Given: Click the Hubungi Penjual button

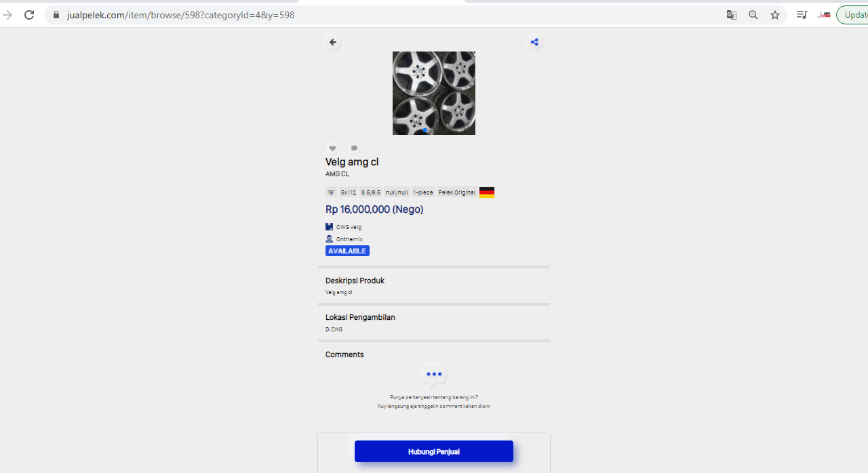Looking at the screenshot, I should 433,451.
